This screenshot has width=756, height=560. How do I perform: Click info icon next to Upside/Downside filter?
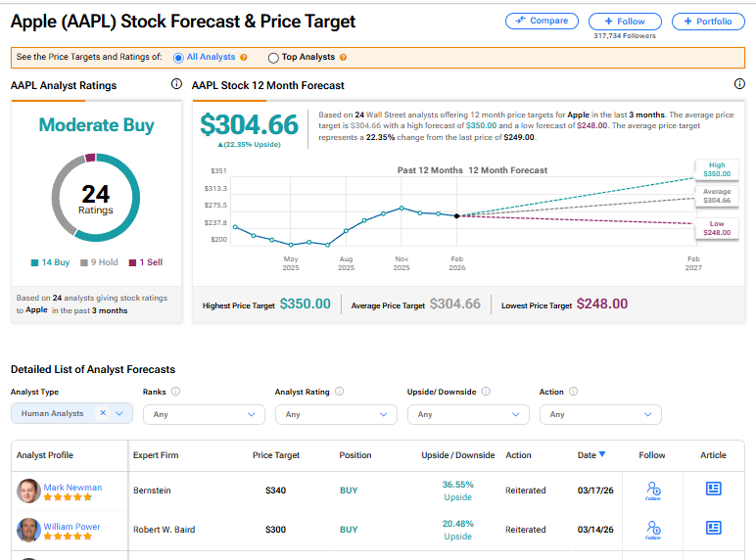coord(486,392)
